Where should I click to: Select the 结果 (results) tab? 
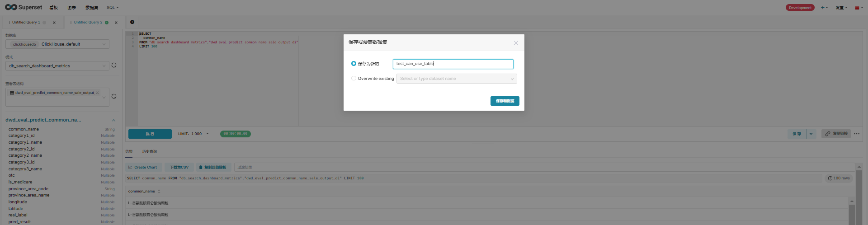click(129, 152)
